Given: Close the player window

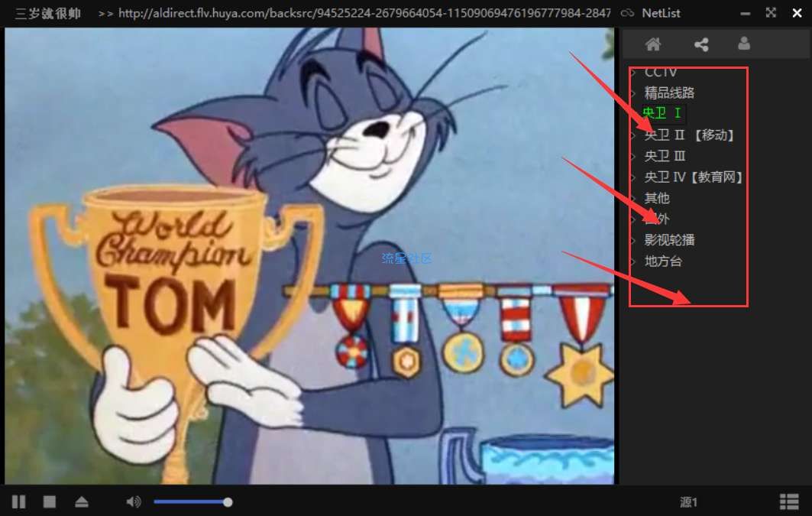Looking at the screenshot, I should coord(797,13).
